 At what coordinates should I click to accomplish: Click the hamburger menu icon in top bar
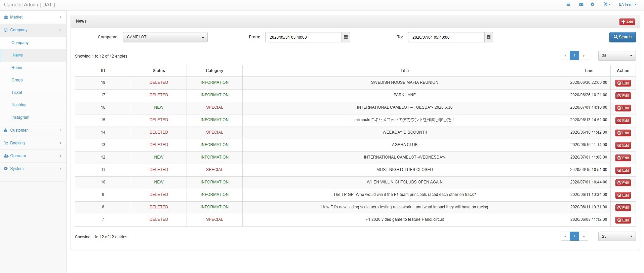point(568,4)
